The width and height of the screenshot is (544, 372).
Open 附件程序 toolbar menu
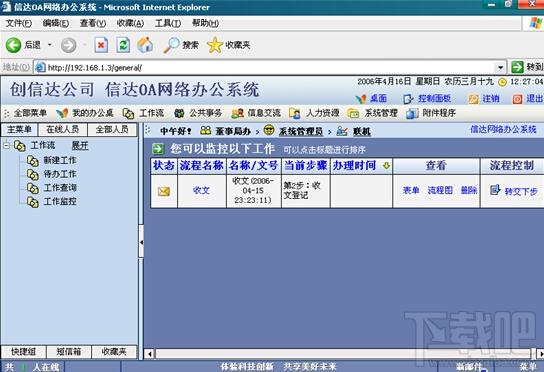(x=431, y=113)
